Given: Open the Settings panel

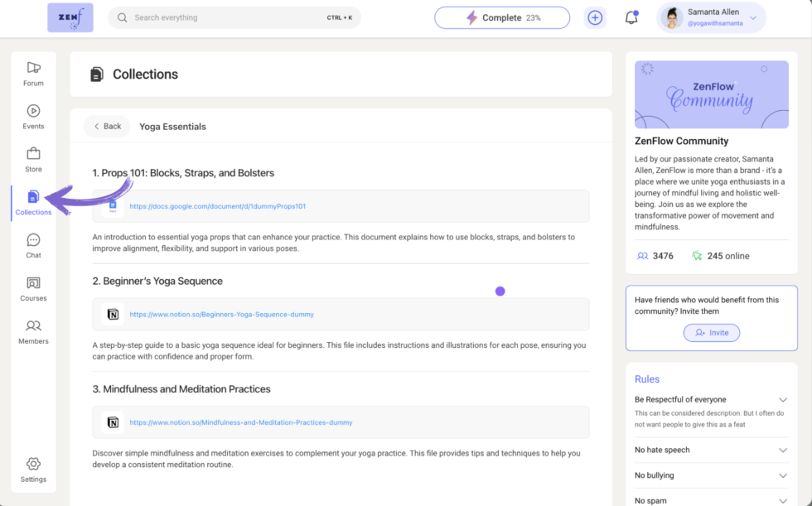Looking at the screenshot, I should click(x=33, y=469).
